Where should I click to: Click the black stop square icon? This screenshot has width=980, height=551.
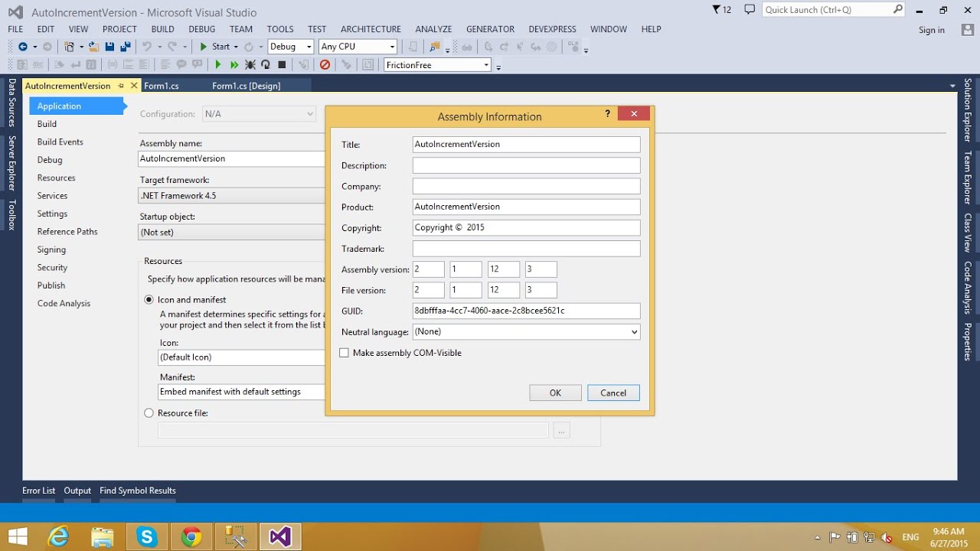[x=282, y=65]
